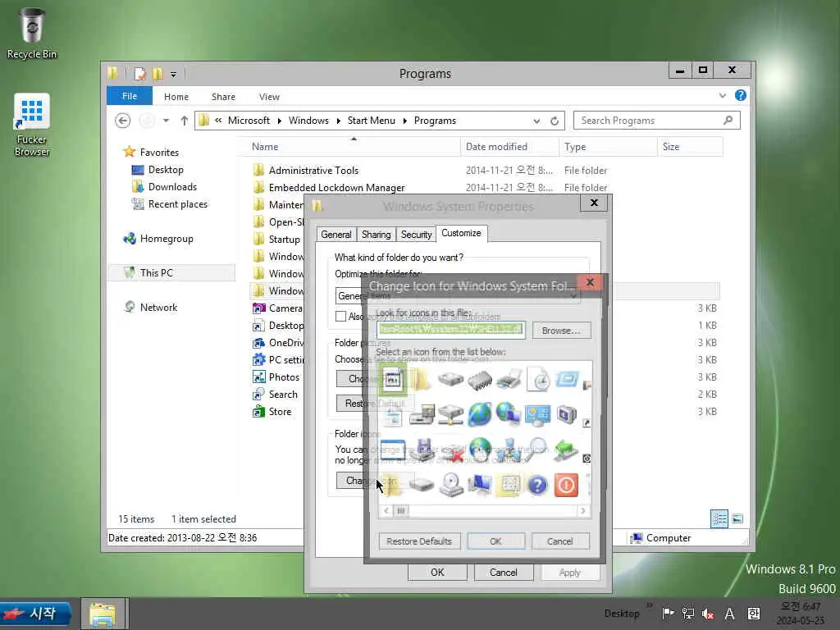
Task: Switch to General tab in Properties
Action: tap(336, 235)
